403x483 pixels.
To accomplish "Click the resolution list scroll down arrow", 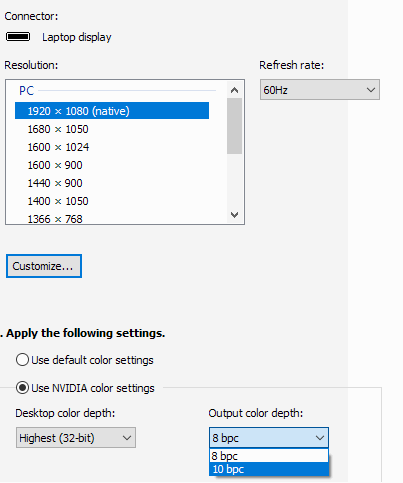I will tap(234, 215).
